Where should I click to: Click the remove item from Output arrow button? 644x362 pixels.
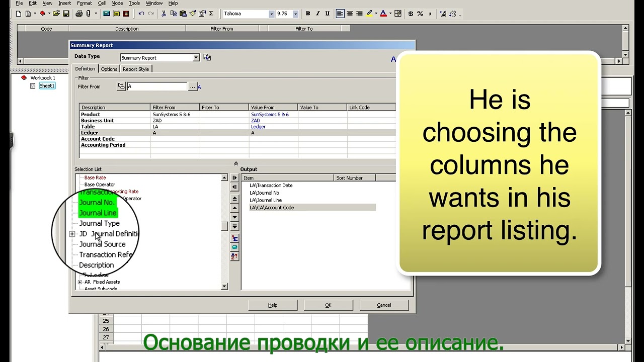pos(234,187)
